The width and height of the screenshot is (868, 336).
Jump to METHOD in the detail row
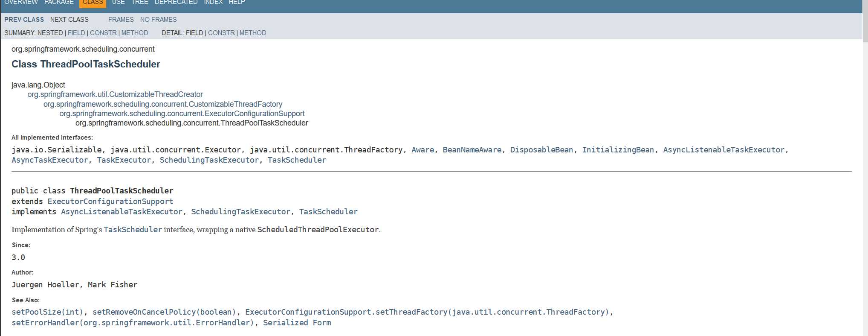point(253,33)
